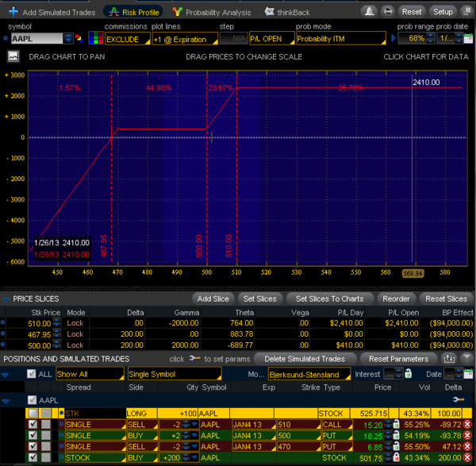Click the wrench icon on the AAPL group row
This screenshot has height=466, width=476.
click(459, 399)
